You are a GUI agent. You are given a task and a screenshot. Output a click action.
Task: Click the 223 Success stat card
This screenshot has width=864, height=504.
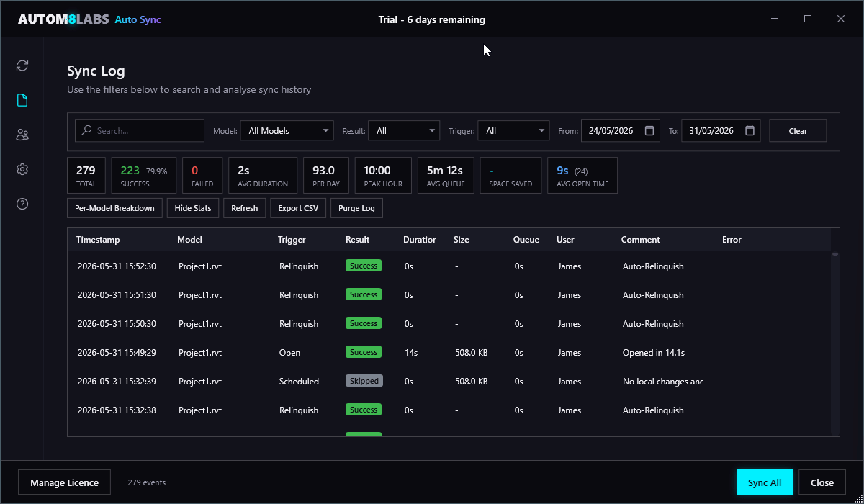[143, 176]
